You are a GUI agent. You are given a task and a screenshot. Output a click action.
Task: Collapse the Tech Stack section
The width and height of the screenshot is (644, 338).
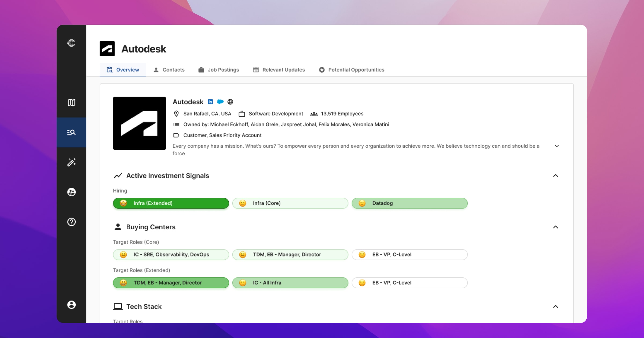[x=555, y=307]
